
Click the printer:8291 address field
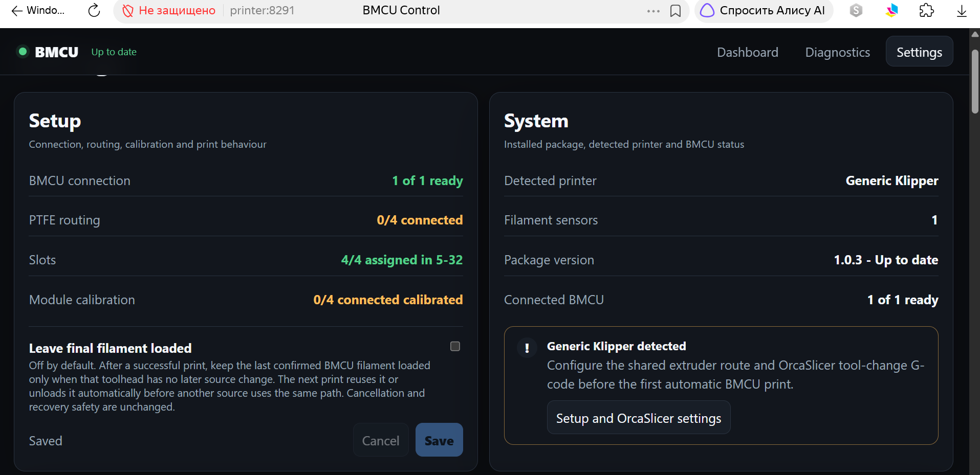tap(262, 11)
